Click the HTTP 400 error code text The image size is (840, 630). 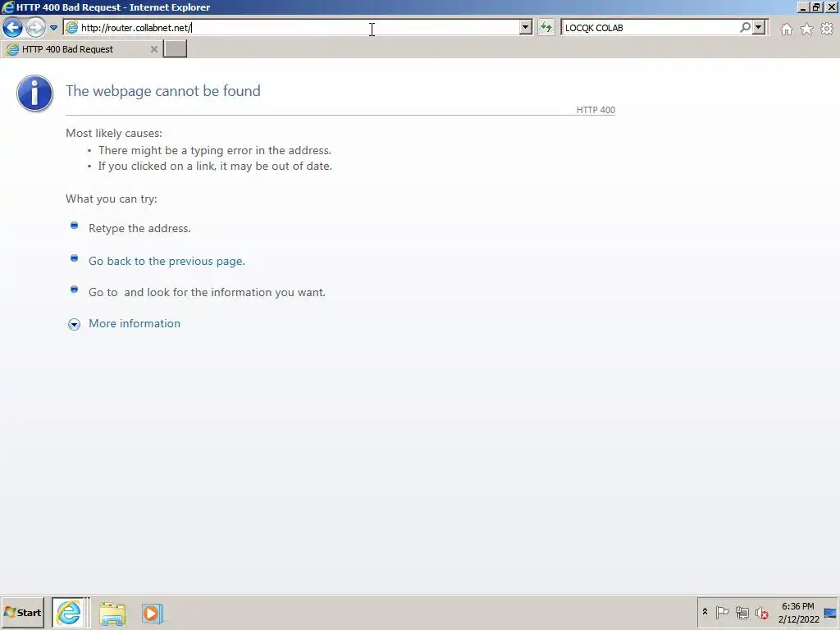click(596, 110)
